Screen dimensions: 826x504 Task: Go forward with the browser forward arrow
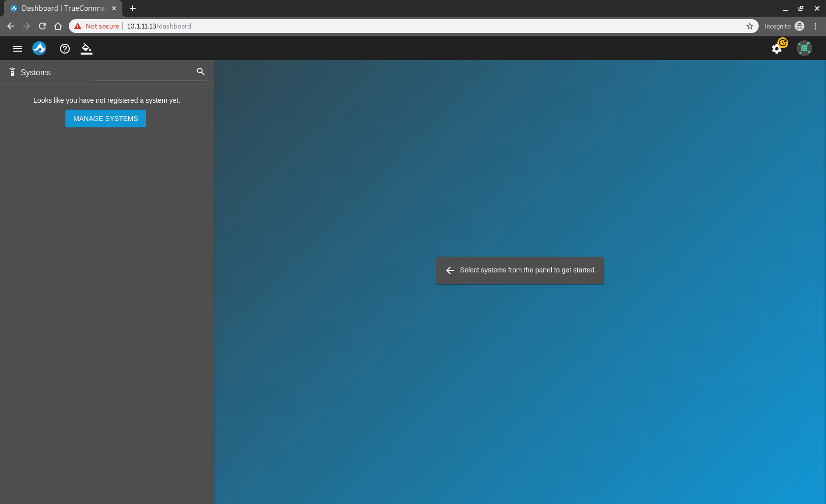[27, 26]
